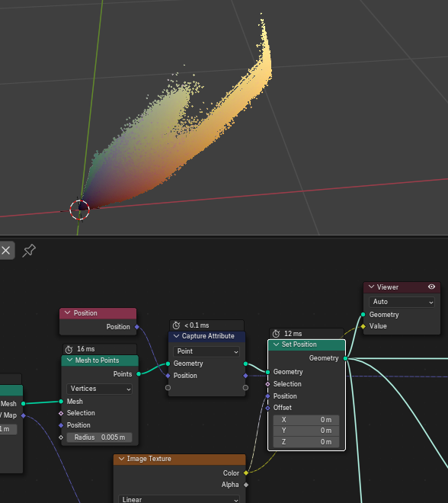Select the Set Position node header
Viewport: 448px width, 503px height.
[306, 344]
